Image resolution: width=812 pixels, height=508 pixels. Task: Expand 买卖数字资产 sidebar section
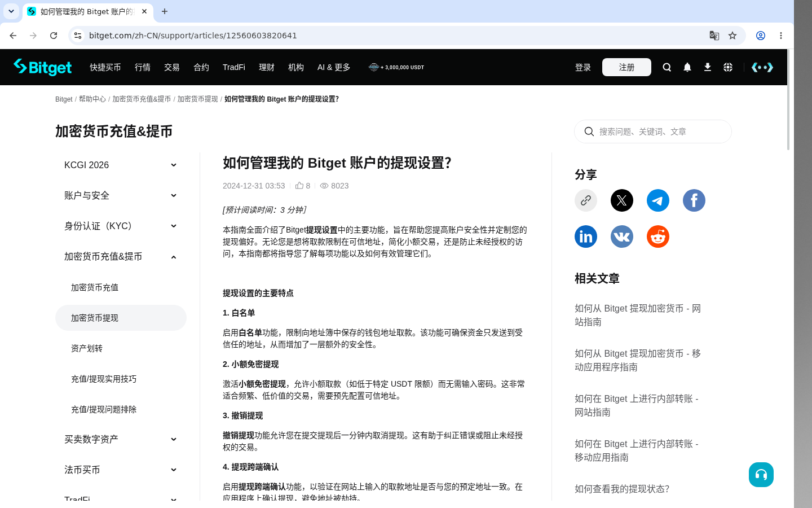(121, 439)
